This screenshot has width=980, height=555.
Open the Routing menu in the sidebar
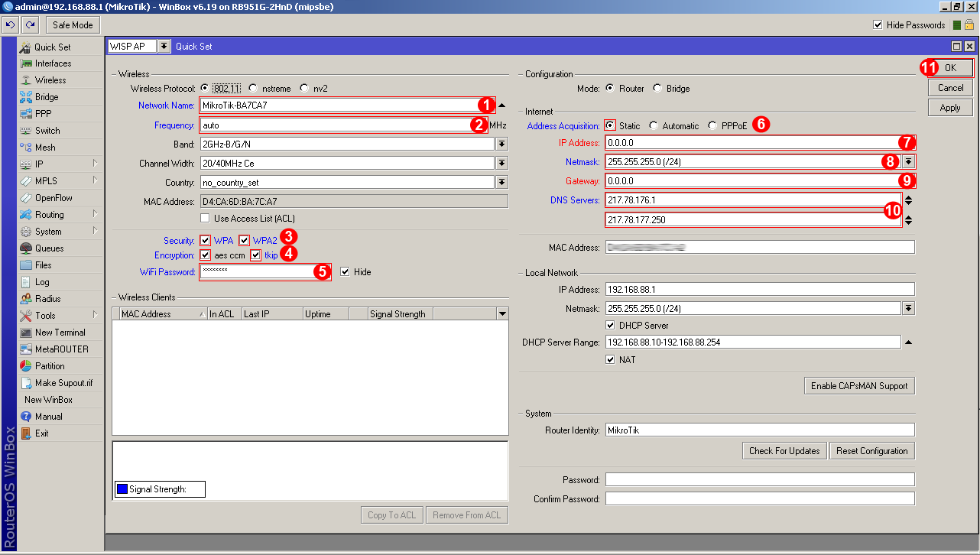click(60, 215)
